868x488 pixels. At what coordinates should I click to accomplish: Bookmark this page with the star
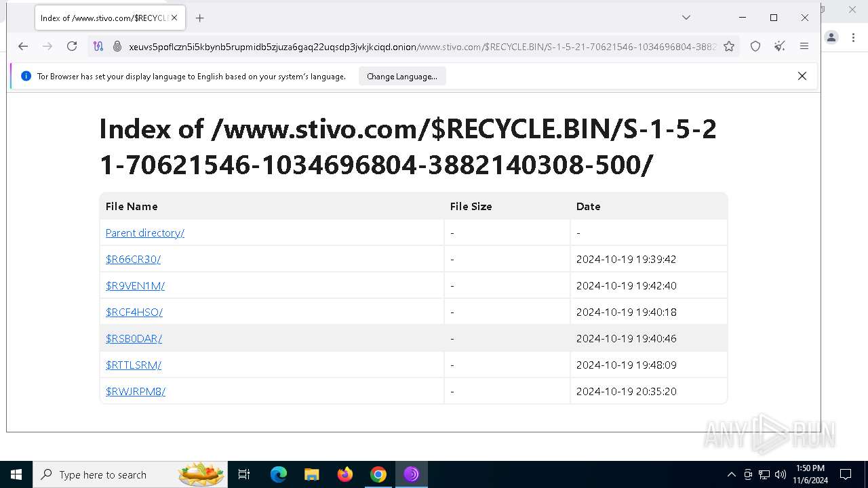[x=729, y=46]
